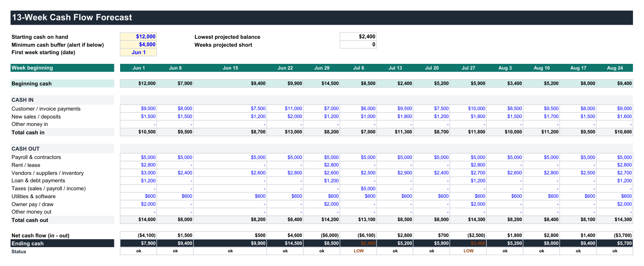The height and width of the screenshot is (266, 644).
Task: Select the First week starting date input Jun 1
Action: (x=138, y=52)
